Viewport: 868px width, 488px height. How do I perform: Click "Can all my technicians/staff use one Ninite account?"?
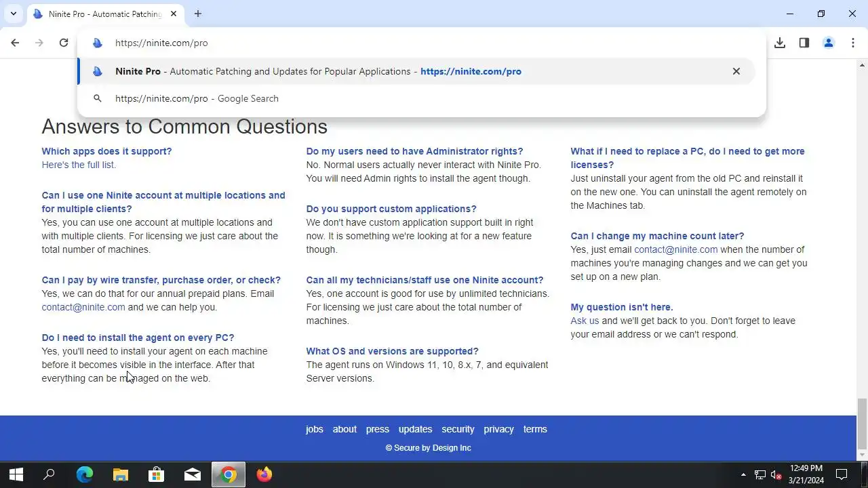coord(425,280)
